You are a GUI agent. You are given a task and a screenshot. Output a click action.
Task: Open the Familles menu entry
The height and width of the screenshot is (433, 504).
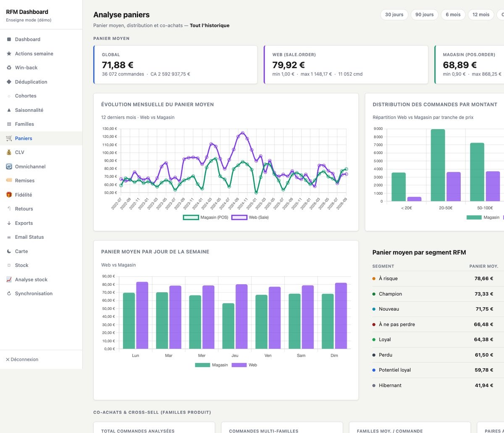click(41, 124)
